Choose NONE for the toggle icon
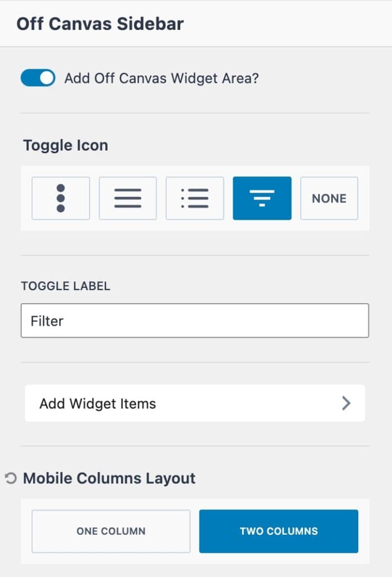Image resolution: width=392 pixels, height=577 pixels. coord(329,198)
